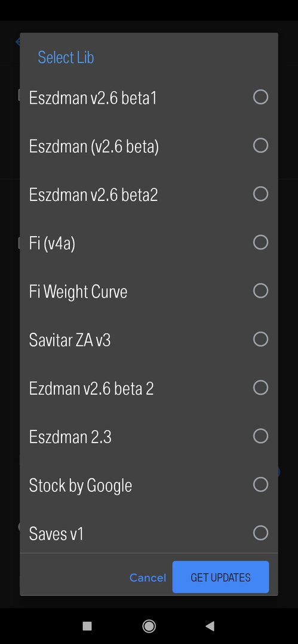Select Eszdman v2.6 beta1 radio button

coord(260,97)
